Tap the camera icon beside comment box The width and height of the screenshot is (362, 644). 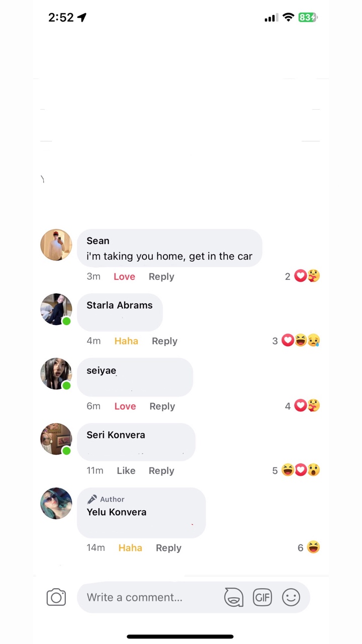click(56, 597)
